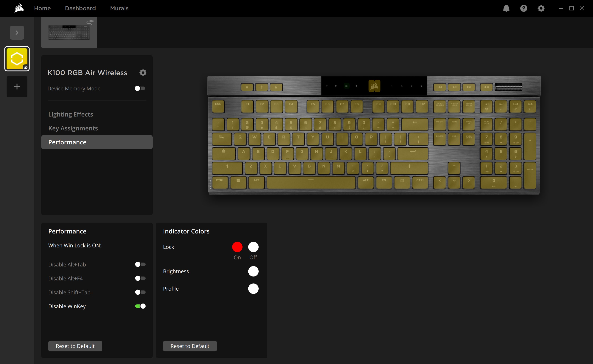Click the Caps Lock key on keyboard

(x=223, y=154)
